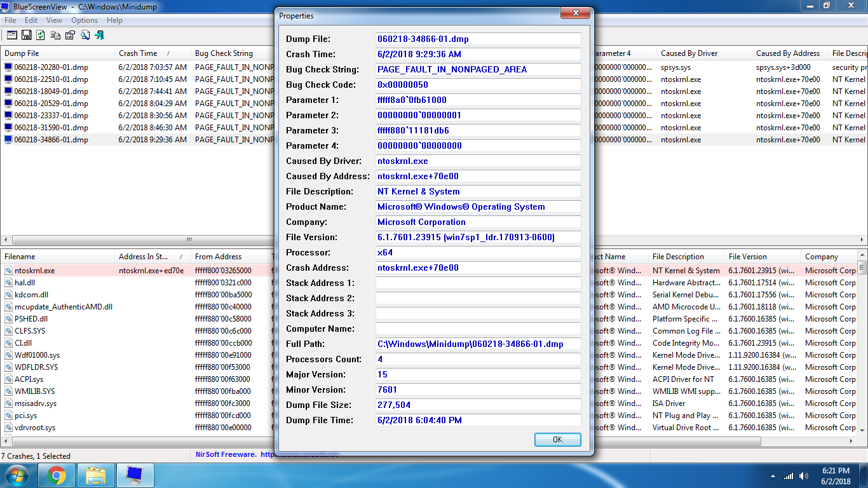868x488 pixels.
Task: Open the View menu
Action: click(x=54, y=20)
